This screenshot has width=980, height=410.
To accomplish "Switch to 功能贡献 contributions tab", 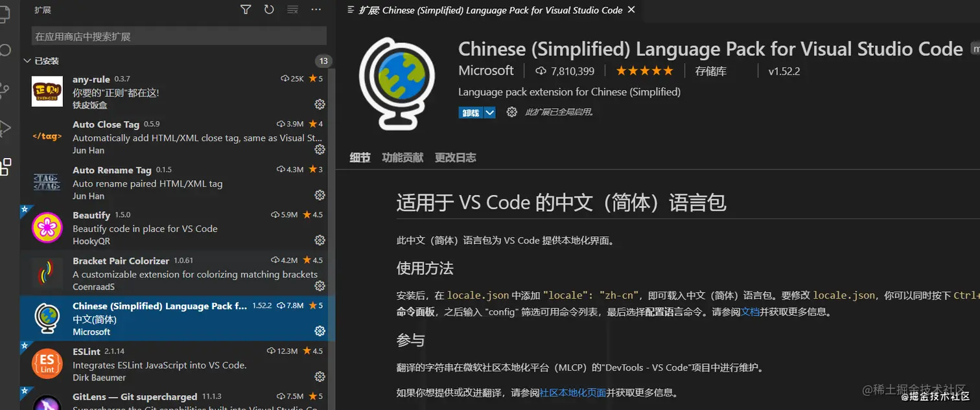I will [x=402, y=157].
